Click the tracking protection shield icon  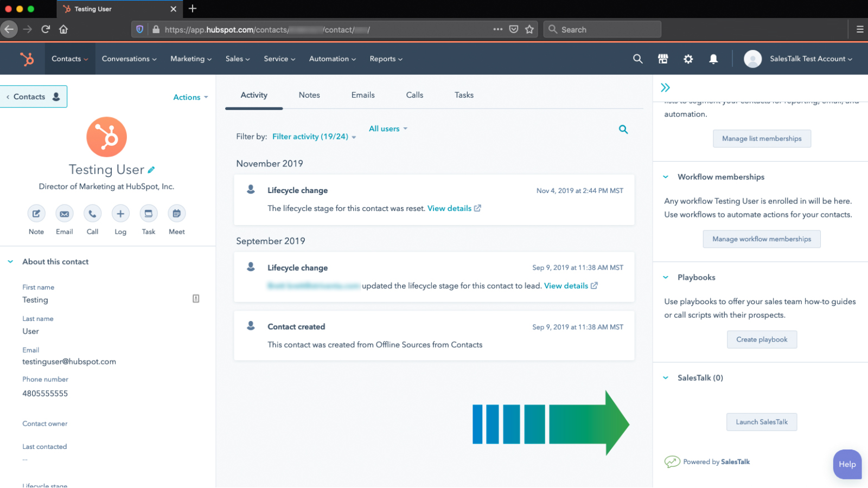point(140,29)
